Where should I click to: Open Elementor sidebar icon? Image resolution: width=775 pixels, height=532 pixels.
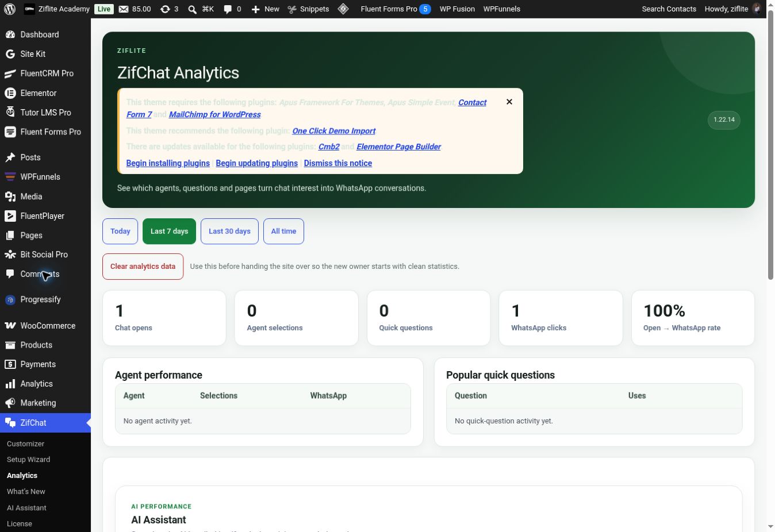coord(10,93)
